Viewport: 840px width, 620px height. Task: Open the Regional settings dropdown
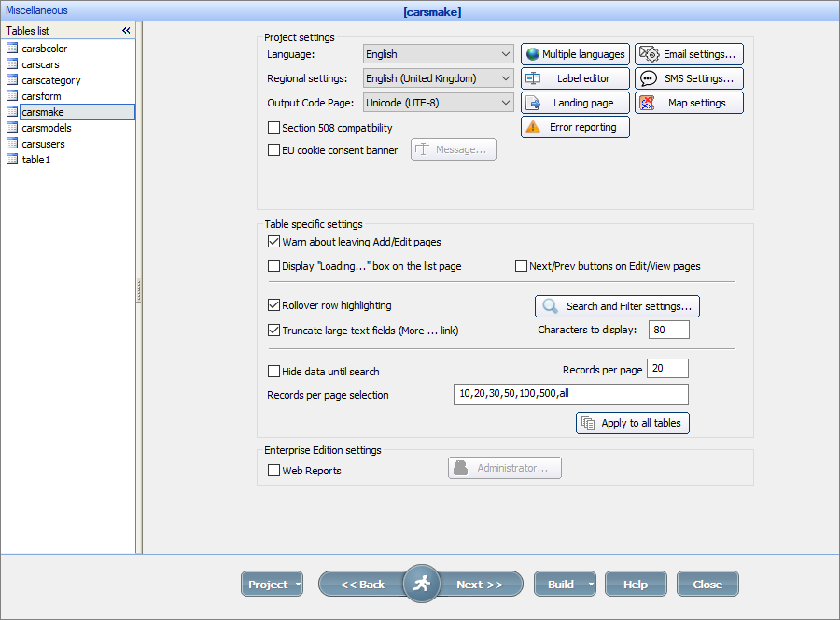(508, 78)
